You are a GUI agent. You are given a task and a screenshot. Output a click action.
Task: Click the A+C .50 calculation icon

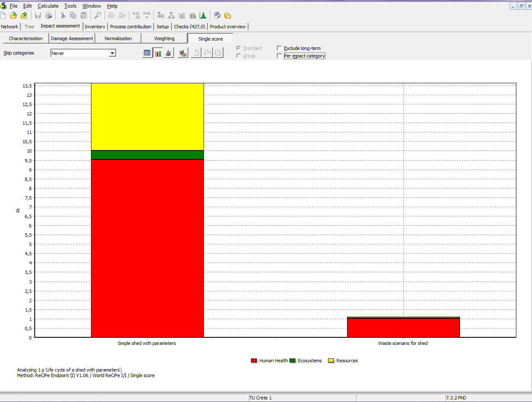click(x=136, y=16)
